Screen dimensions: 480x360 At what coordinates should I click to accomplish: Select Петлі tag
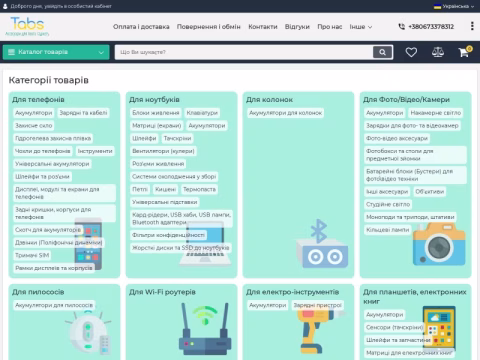[140, 189]
